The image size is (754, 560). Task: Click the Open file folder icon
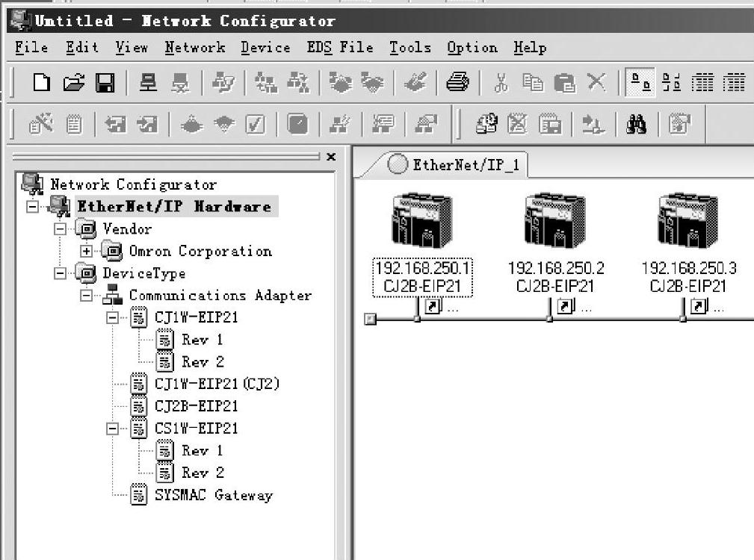coord(74,83)
